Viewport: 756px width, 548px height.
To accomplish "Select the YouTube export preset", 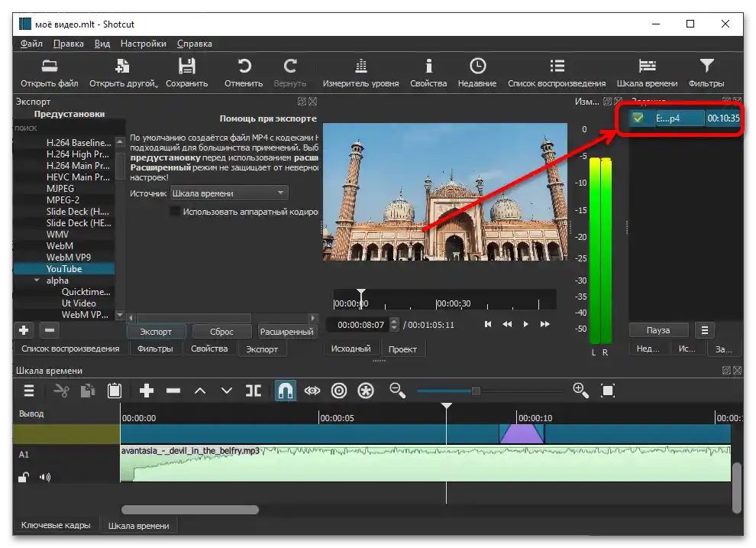I will point(64,269).
